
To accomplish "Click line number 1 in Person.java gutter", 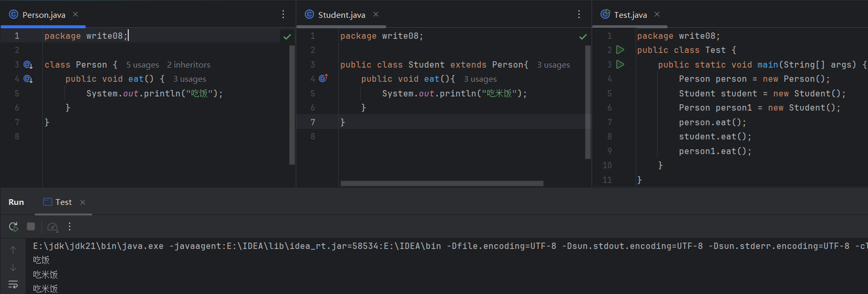I will click(17, 36).
